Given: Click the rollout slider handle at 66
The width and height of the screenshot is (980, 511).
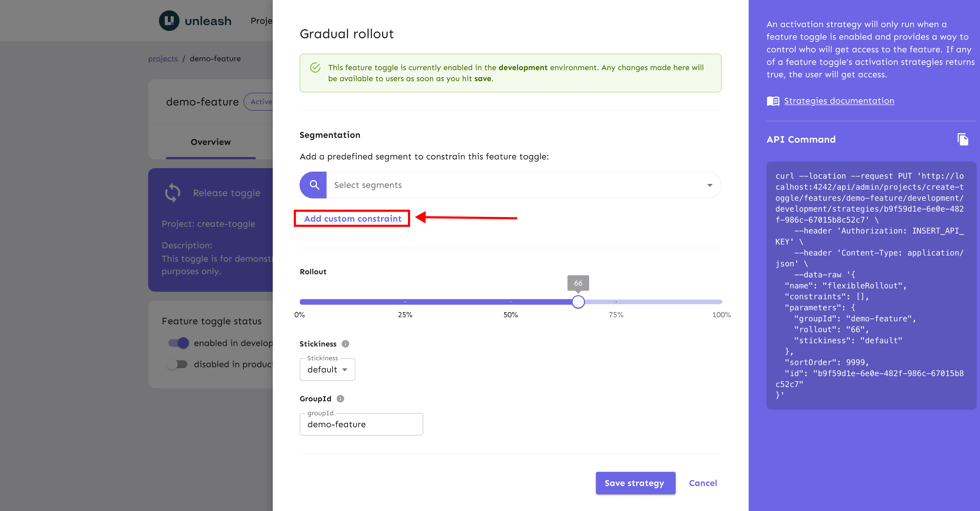Looking at the screenshot, I should [578, 302].
